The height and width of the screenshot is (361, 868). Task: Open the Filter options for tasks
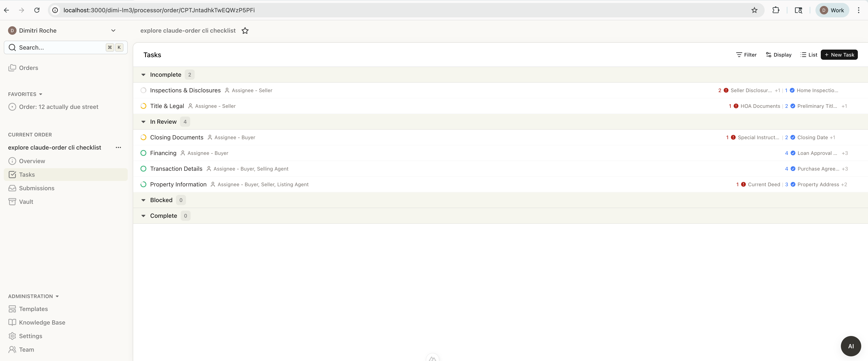[x=746, y=55]
